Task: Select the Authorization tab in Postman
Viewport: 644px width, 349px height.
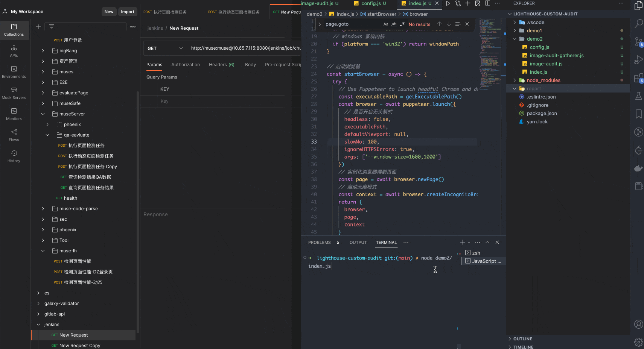Action: pyautogui.click(x=186, y=65)
